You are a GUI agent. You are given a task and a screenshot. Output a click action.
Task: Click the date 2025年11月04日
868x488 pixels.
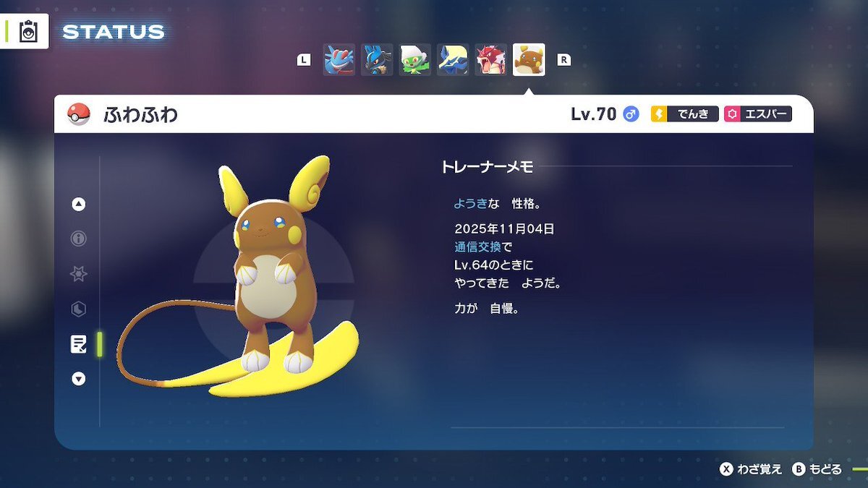[504, 228]
